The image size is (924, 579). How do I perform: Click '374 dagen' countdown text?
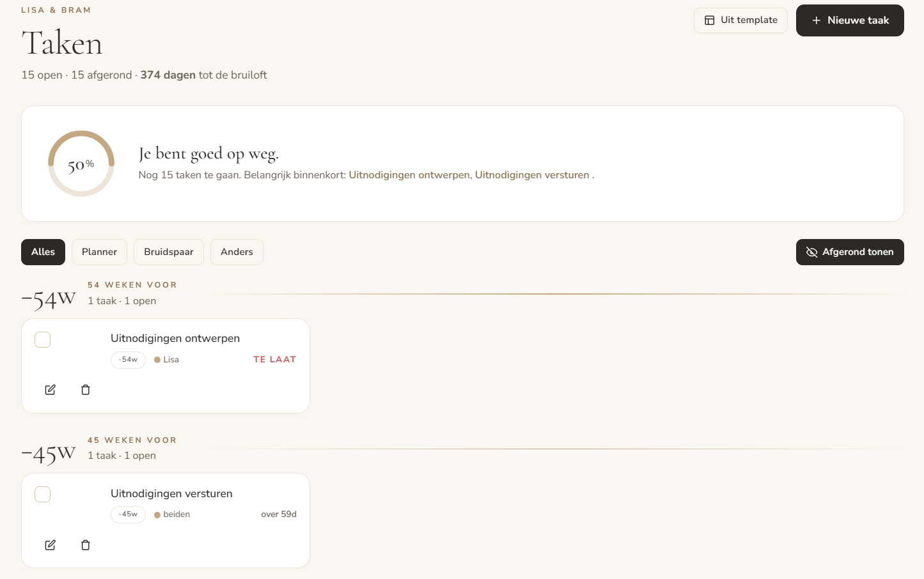click(168, 75)
